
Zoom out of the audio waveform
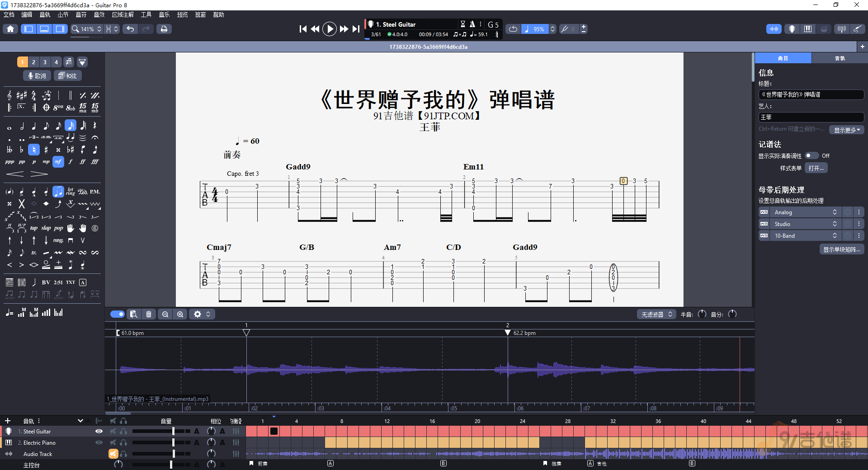(x=165, y=314)
